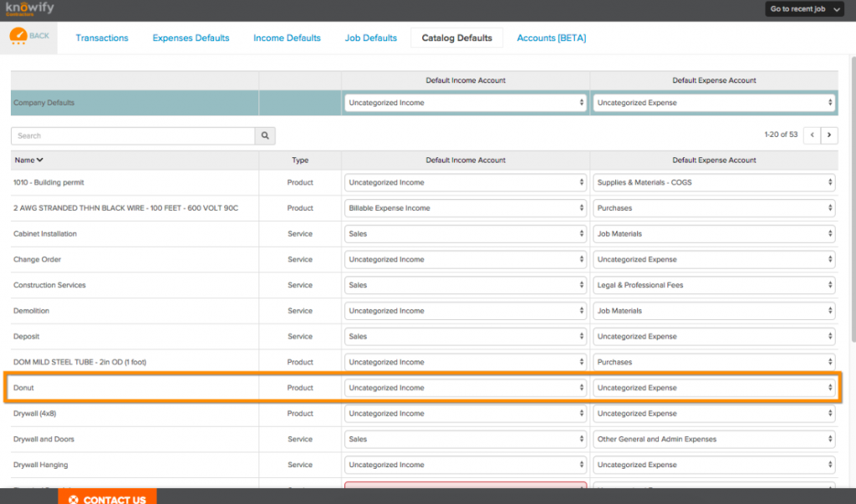Open the Accounts [BETA] tab
856x504 pixels.
(550, 38)
